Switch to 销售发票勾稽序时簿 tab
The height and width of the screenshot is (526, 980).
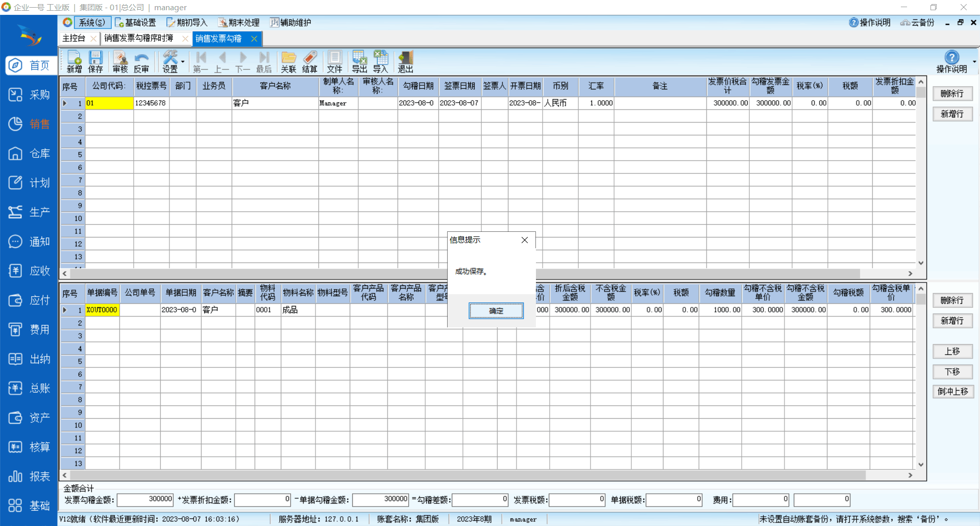click(x=139, y=38)
